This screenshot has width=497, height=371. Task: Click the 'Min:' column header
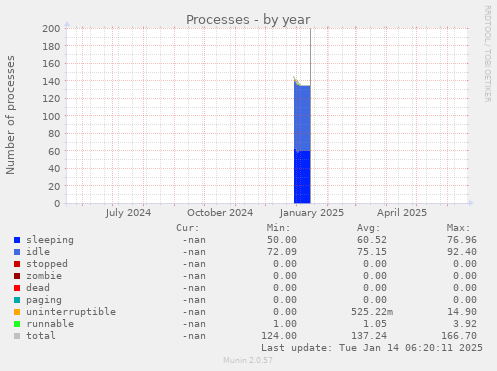(x=278, y=228)
